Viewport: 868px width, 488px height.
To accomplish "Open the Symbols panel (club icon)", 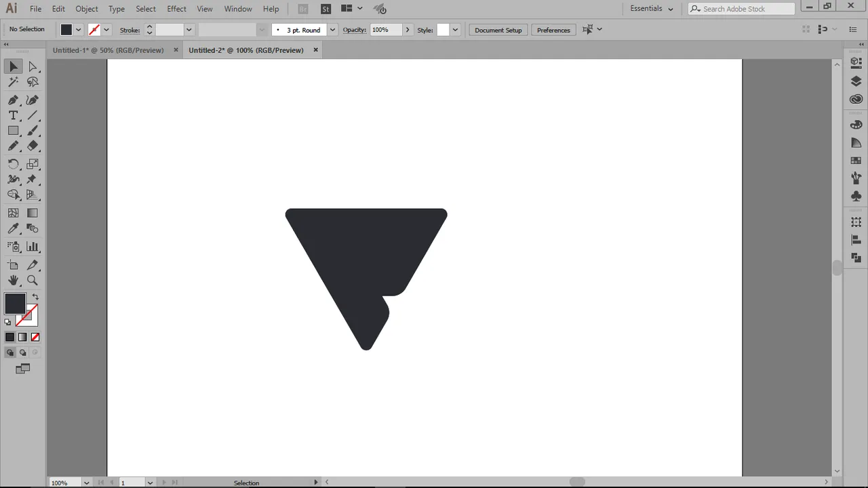I will pyautogui.click(x=856, y=196).
